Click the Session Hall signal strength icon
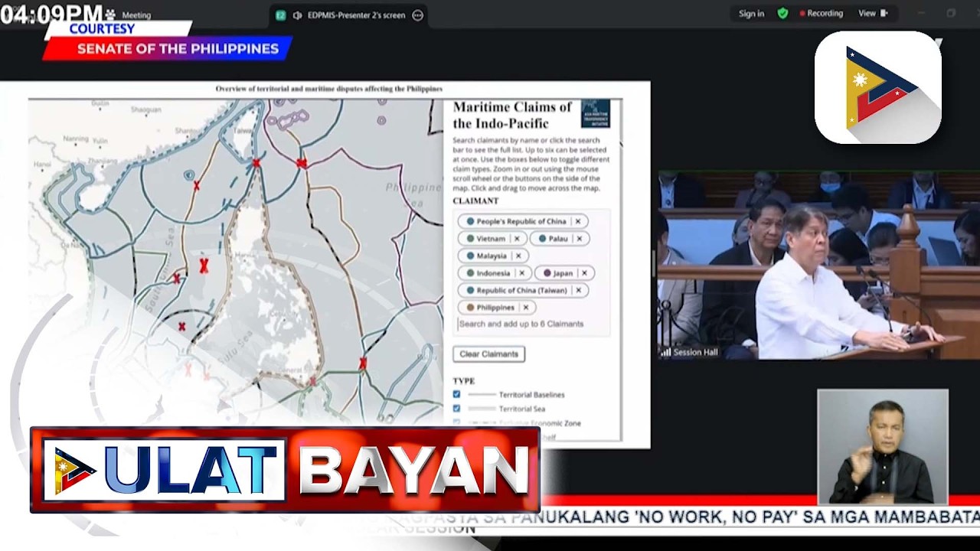 (666, 352)
